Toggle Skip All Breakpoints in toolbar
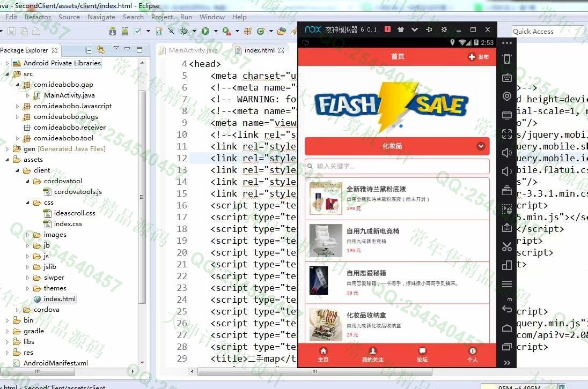Viewport: 588px width, 389px height. 171,31
